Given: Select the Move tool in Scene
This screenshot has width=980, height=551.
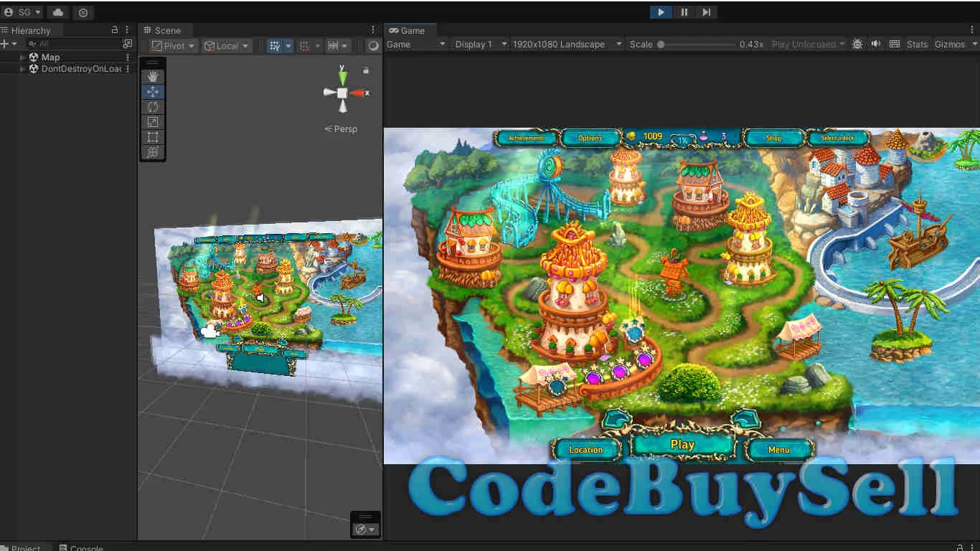Looking at the screenshot, I should (x=153, y=92).
